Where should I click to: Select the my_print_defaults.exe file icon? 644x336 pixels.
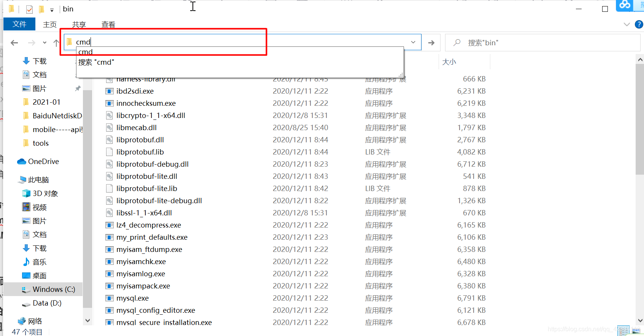(109, 237)
